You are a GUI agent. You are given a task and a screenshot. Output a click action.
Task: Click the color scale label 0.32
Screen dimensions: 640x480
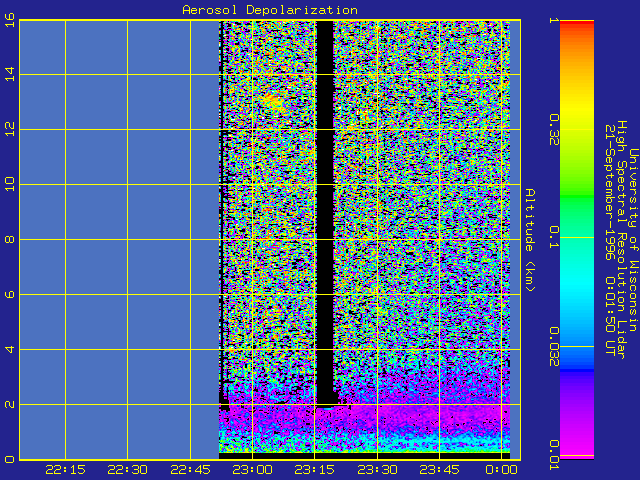pyautogui.click(x=553, y=130)
